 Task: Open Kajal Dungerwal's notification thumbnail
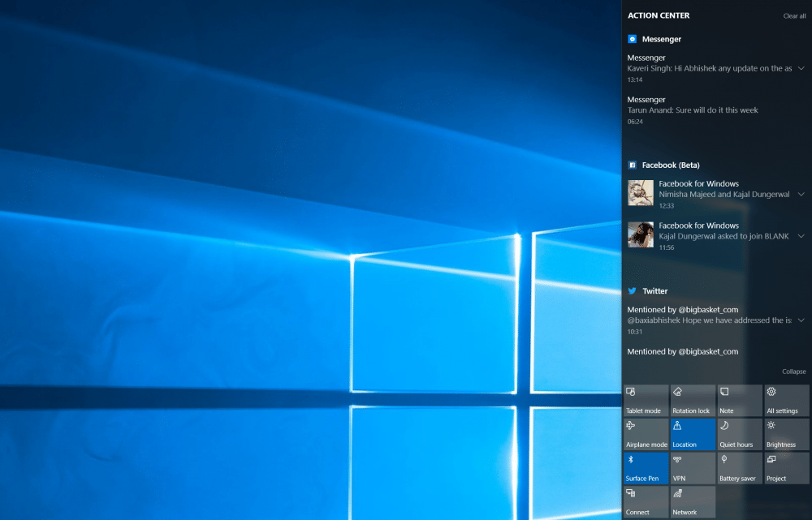click(x=641, y=234)
